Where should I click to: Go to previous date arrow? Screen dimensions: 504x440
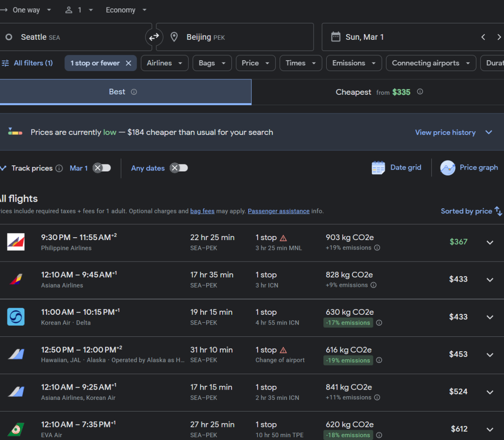(483, 37)
